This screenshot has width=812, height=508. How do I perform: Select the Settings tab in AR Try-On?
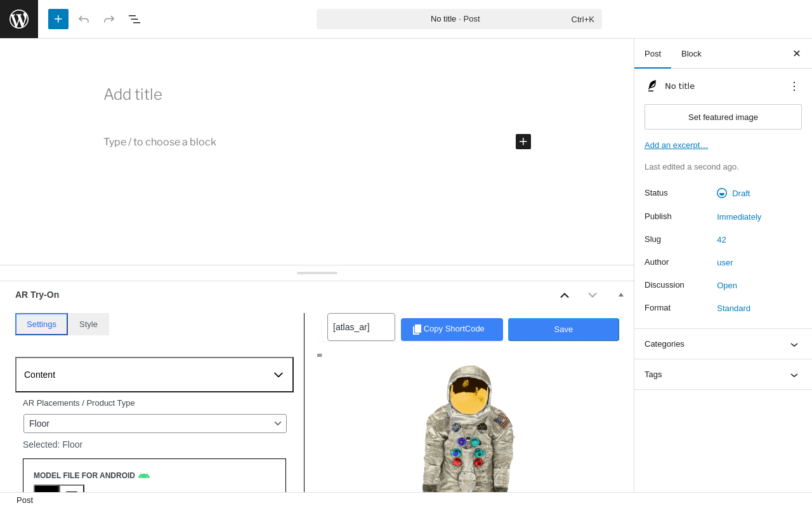41,324
